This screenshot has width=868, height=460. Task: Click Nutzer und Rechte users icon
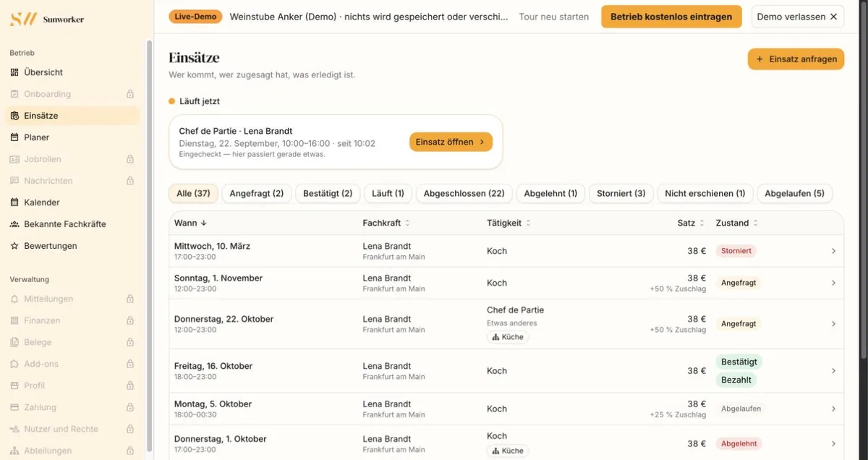point(14,429)
